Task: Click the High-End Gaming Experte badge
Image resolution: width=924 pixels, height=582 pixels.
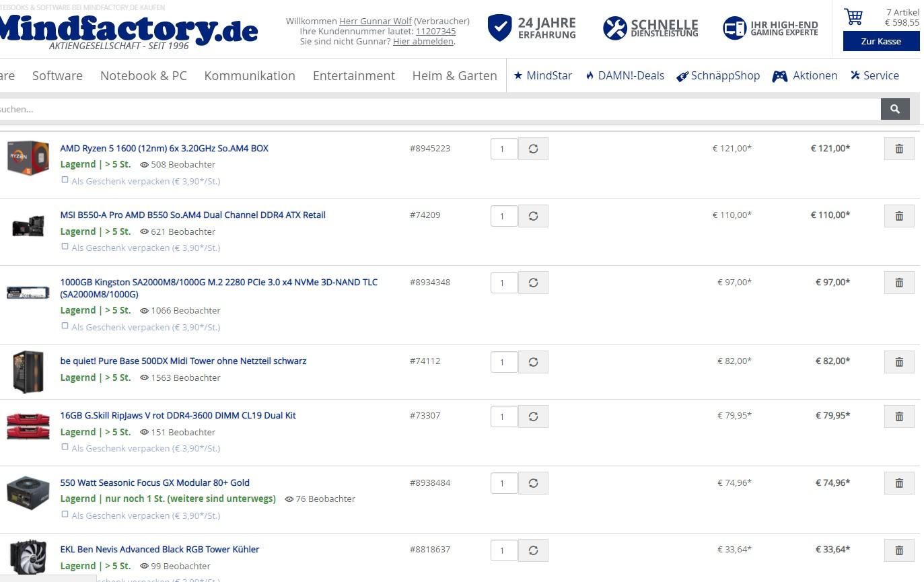Action: click(x=771, y=28)
